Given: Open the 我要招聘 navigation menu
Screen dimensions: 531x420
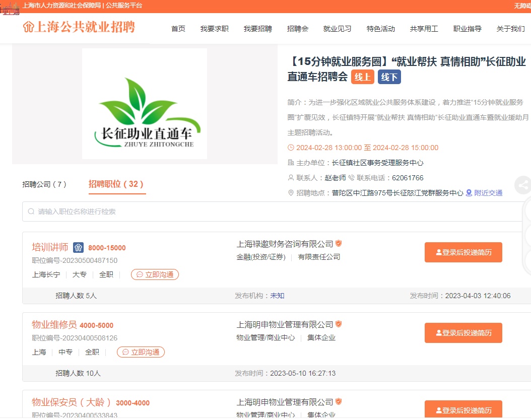Looking at the screenshot, I should coord(257,29).
